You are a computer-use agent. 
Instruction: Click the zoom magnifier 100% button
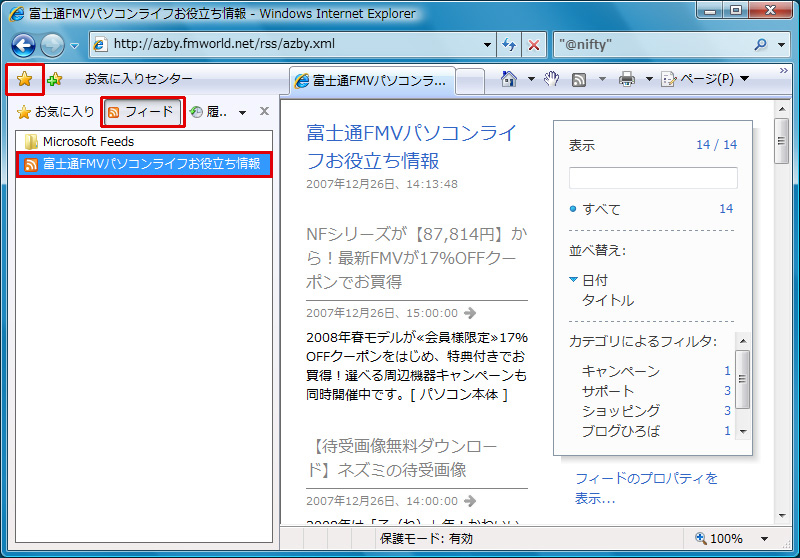(718, 539)
